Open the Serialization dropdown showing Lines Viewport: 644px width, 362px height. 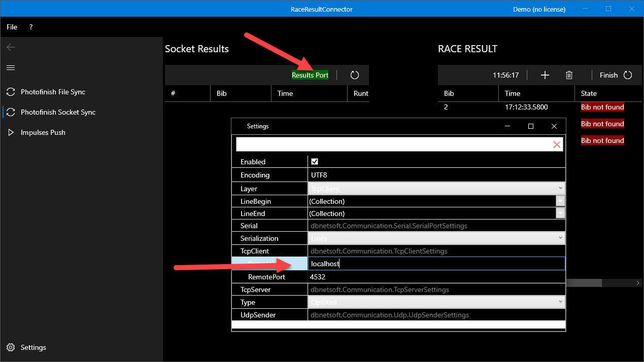[x=436, y=238]
